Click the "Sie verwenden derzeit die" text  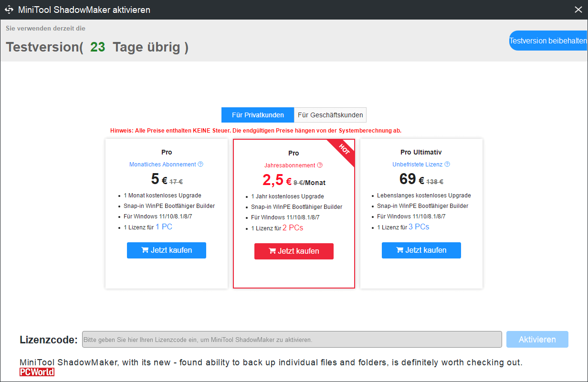point(46,28)
